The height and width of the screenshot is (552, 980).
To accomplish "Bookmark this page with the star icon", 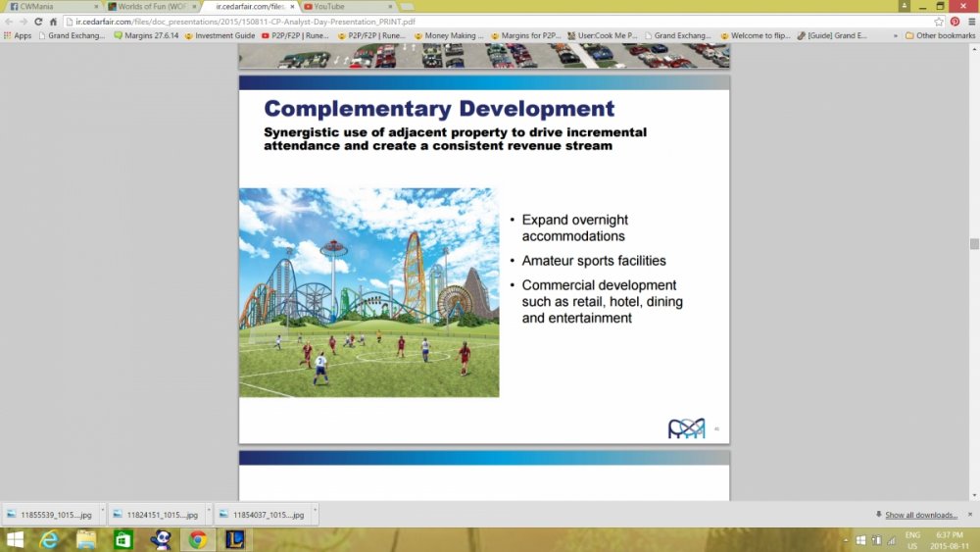I will point(939,21).
